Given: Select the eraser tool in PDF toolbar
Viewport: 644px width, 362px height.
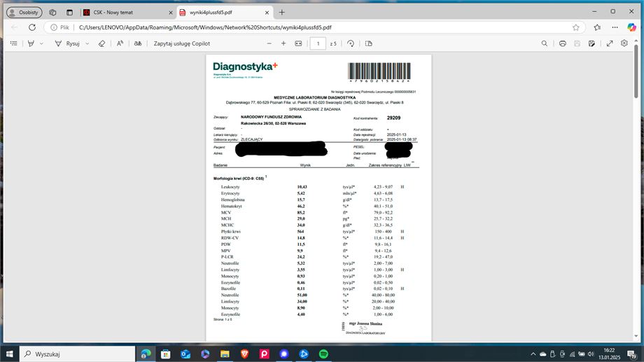Looking at the screenshot, I should click(x=101, y=43).
